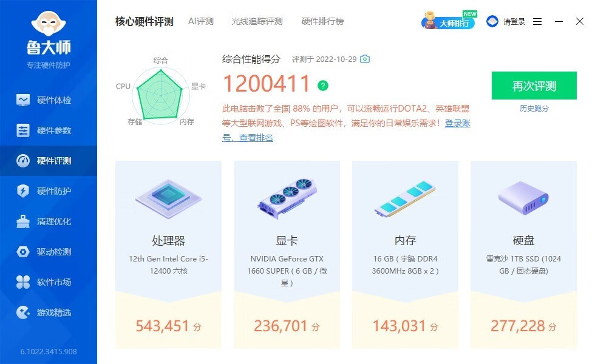The width and height of the screenshot is (595, 364).
Task: Click the 硬件防护 shield icon
Action: 23,191
